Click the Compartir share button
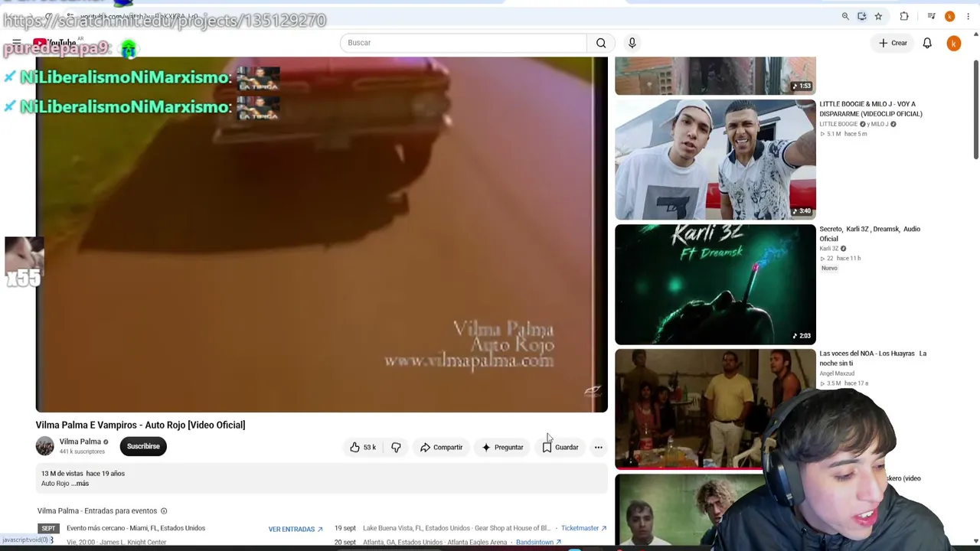 (441, 447)
